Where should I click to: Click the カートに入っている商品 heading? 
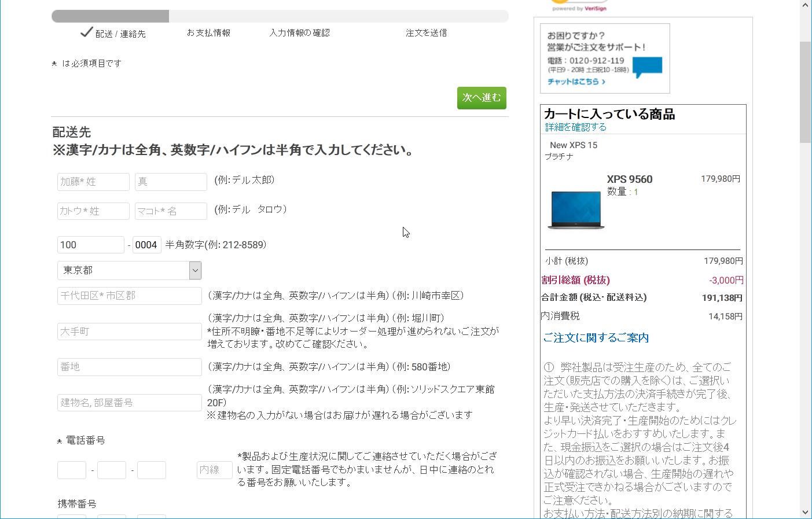(x=609, y=114)
